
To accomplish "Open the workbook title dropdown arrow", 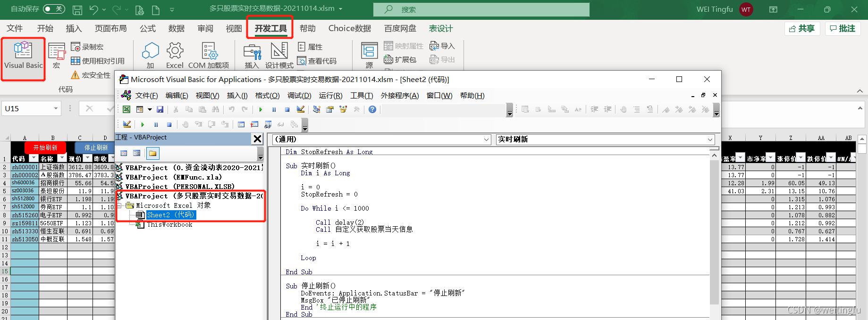I will 341,9.
